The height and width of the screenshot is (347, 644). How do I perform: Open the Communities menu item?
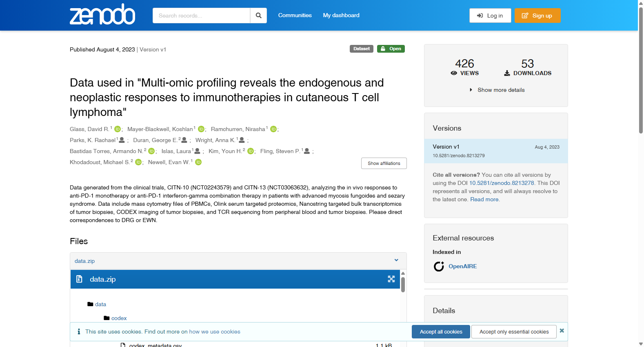295,15
